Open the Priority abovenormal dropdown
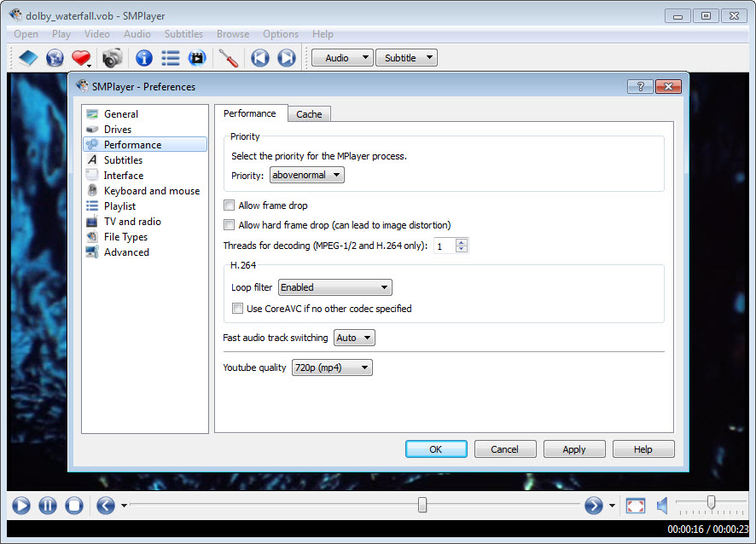Image resolution: width=756 pixels, height=544 pixels. click(x=306, y=175)
